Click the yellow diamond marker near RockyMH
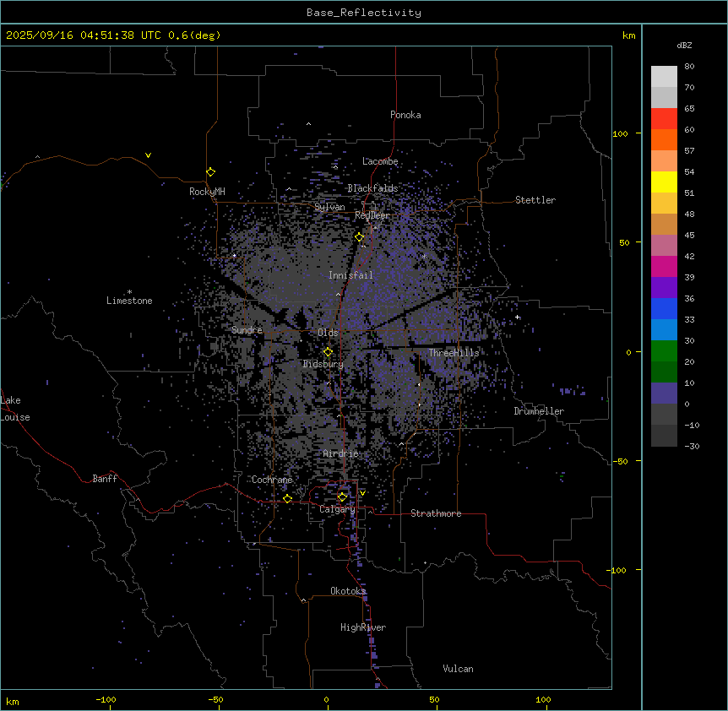 point(211,172)
